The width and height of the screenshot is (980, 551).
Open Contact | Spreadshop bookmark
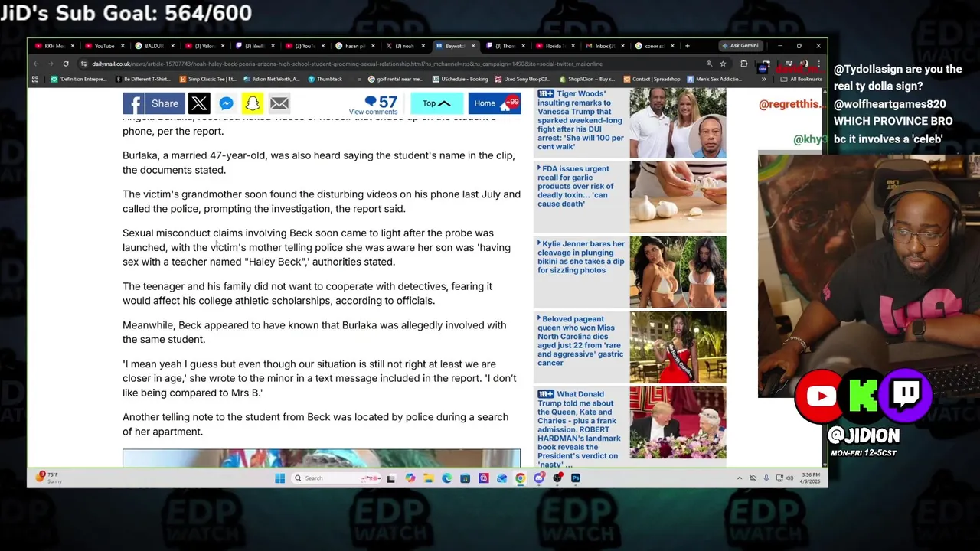tap(652, 79)
